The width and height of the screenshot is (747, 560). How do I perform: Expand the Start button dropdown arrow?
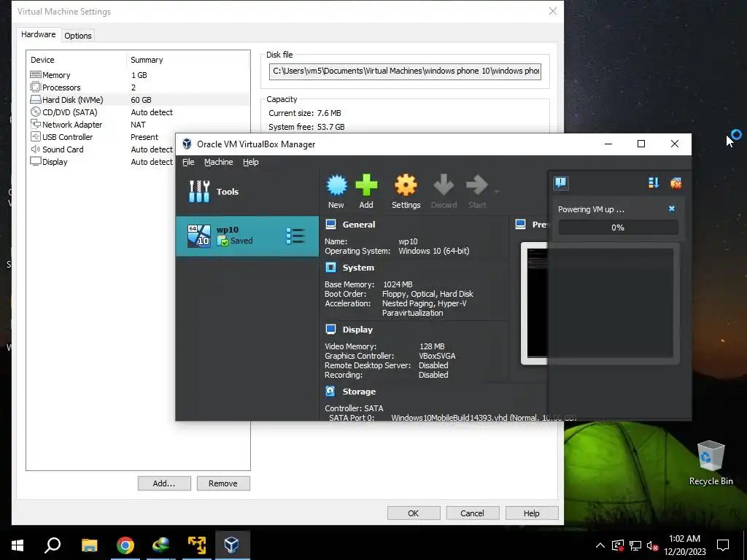click(x=497, y=192)
